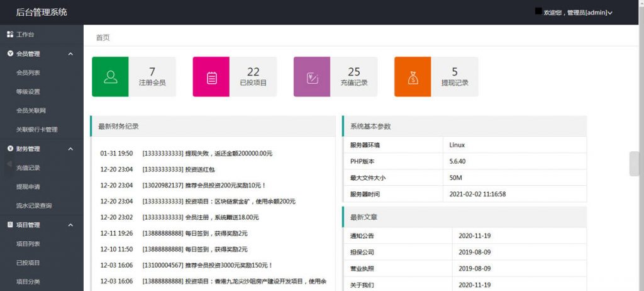Click the 担保公司 date 2019-08-09
The width and height of the screenshot is (644, 291).
tap(475, 253)
